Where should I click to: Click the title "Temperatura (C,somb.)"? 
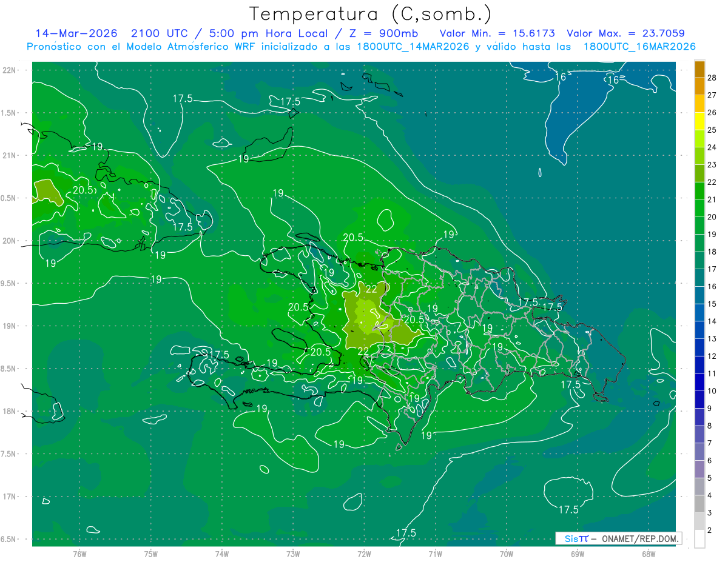(x=371, y=14)
